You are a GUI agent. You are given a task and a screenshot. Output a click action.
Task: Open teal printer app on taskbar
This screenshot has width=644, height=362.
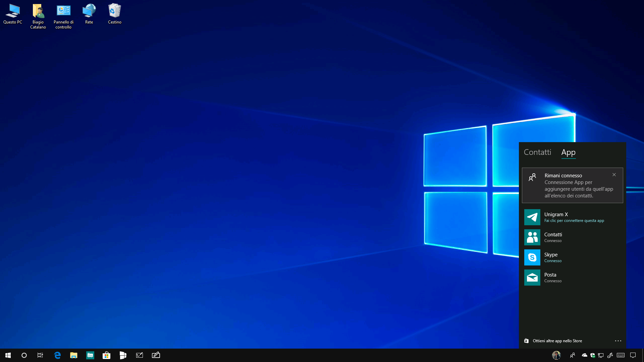coord(90,355)
